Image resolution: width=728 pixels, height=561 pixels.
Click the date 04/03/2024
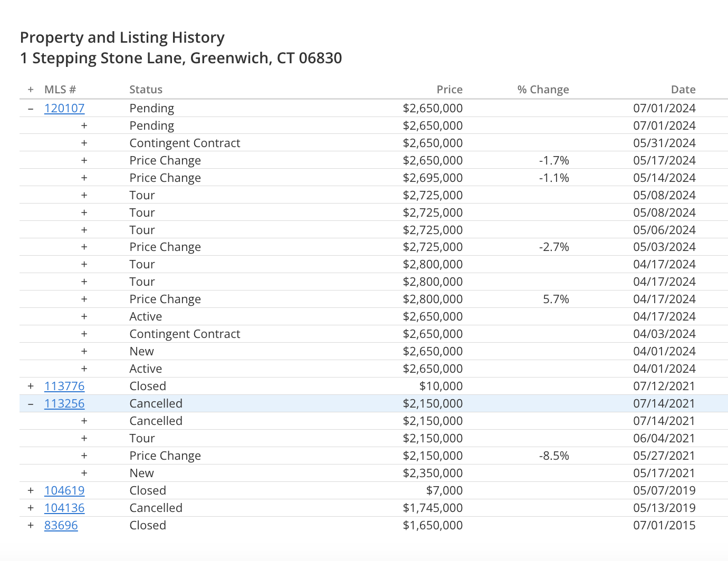664,334
